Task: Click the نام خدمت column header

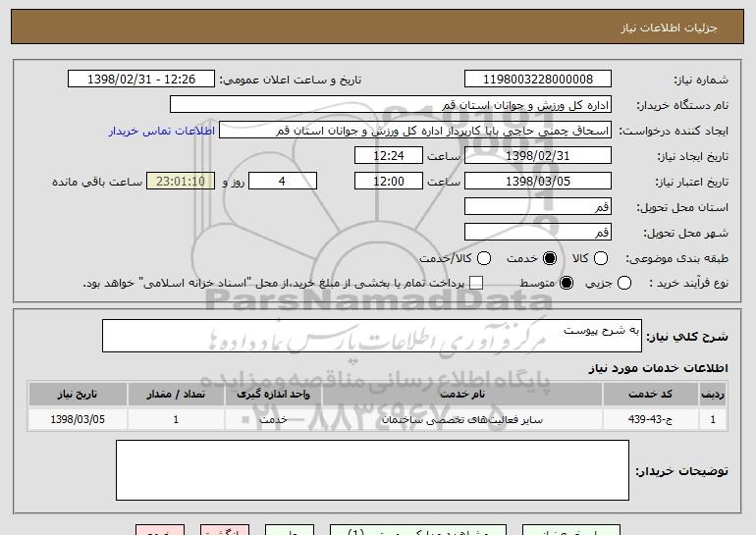Action: [x=461, y=395]
